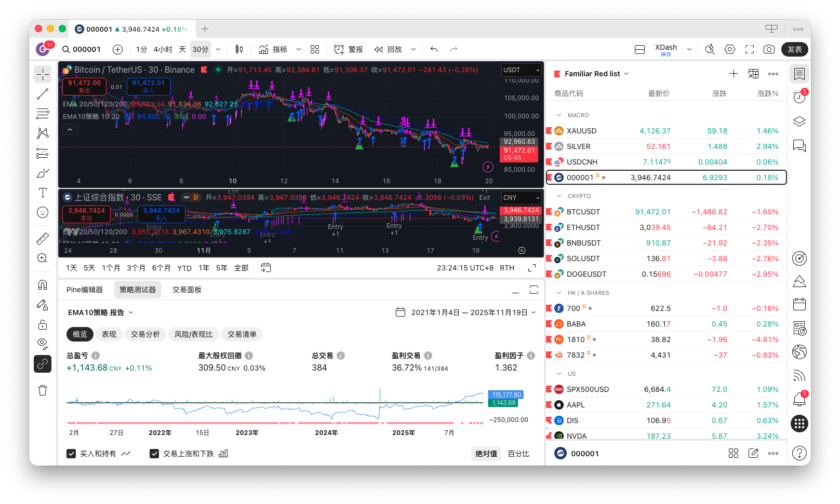840x504 pixels.
Task: Click the trash icon to remove drawings
Action: [43, 390]
